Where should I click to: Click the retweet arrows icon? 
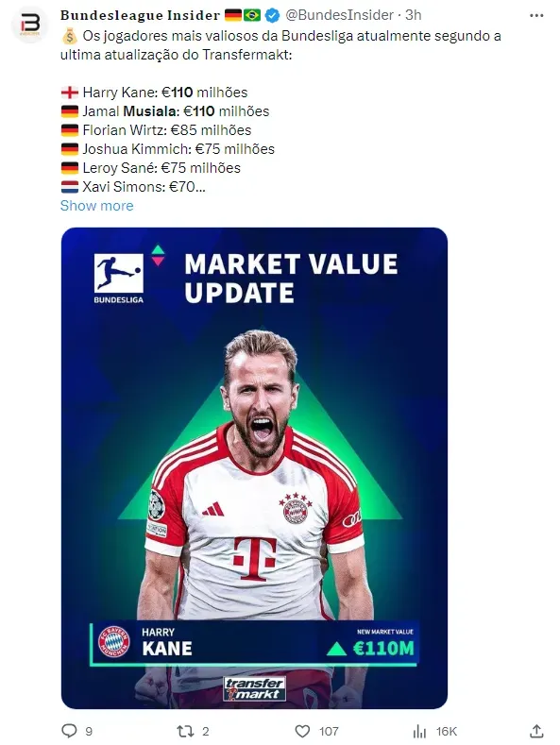pos(185,731)
